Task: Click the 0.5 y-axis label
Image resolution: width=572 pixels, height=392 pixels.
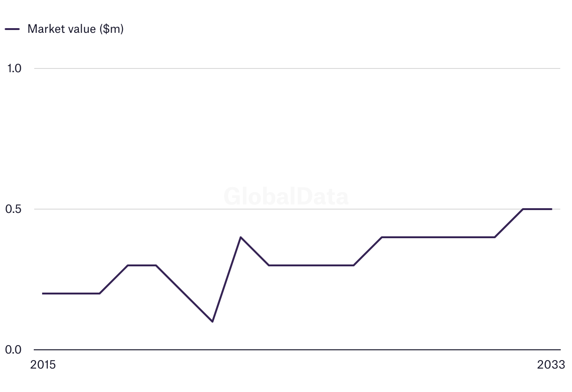Action: (15, 209)
